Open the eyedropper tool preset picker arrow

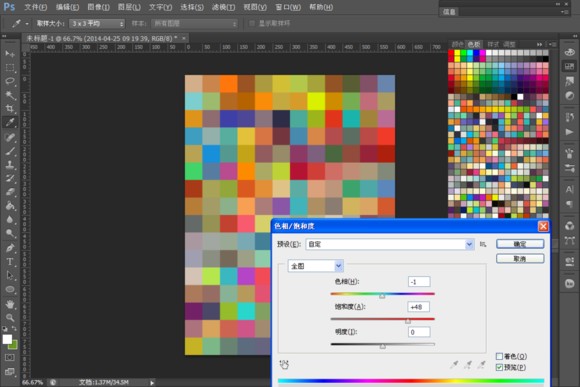[x=27, y=24]
